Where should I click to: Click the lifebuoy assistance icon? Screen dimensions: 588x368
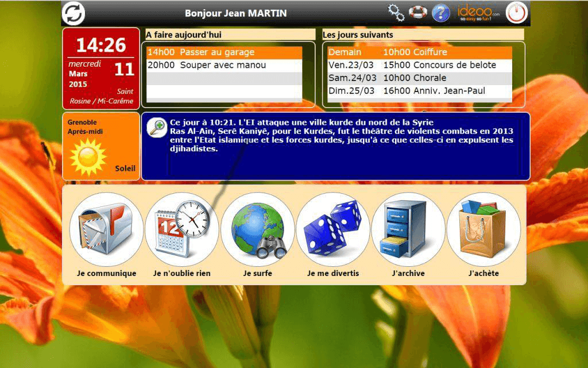point(417,12)
